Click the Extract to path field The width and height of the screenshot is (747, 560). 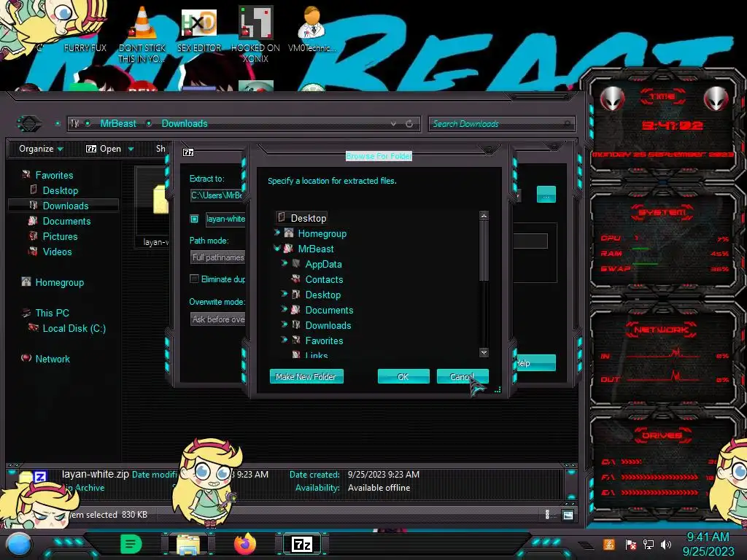217,195
